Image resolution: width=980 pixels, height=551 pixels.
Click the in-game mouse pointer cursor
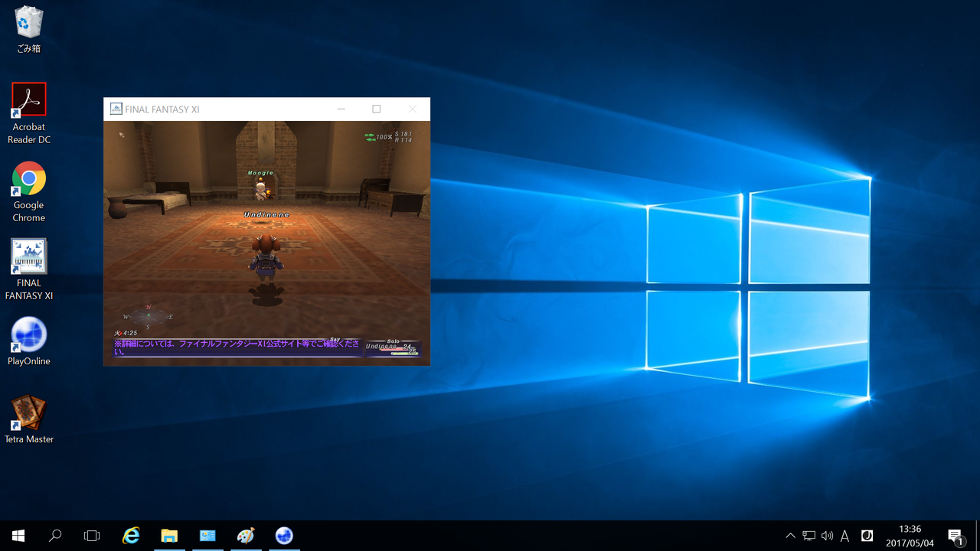click(x=121, y=135)
